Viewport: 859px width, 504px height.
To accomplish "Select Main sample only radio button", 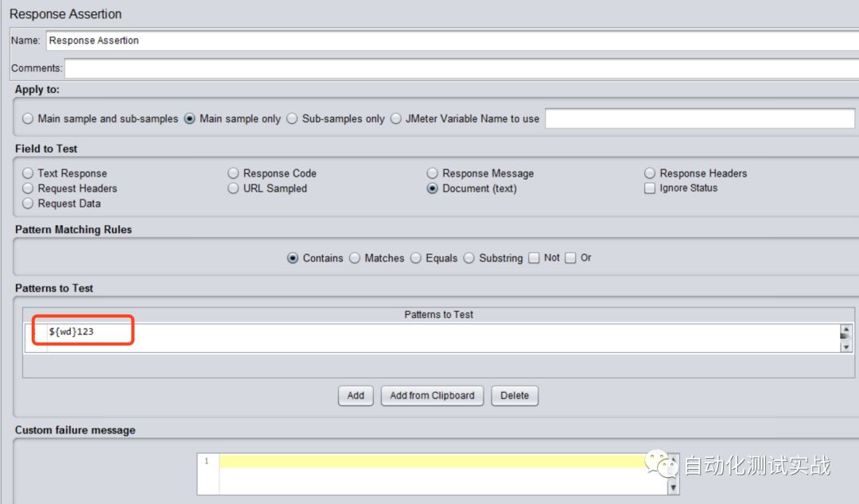I will click(189, 119).
